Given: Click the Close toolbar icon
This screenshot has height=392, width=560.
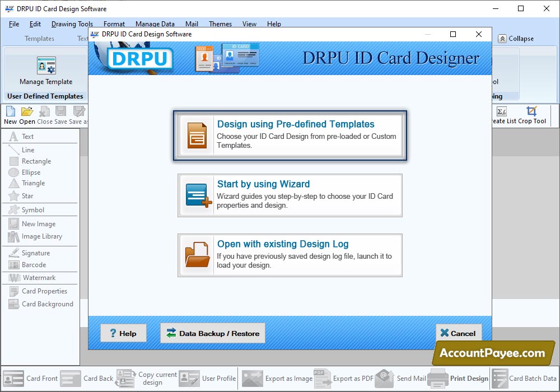Looking at the screenshot, I should click(45, 115).
